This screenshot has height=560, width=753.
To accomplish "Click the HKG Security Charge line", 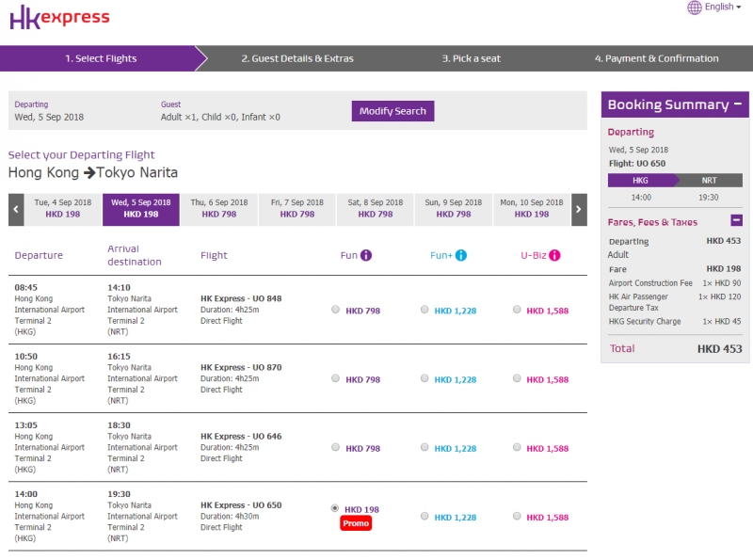I will click(x=675, y=321).
